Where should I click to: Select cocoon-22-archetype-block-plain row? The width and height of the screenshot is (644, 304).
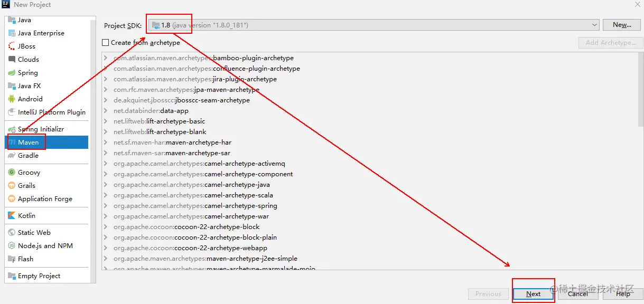click(x=370, y=237)
